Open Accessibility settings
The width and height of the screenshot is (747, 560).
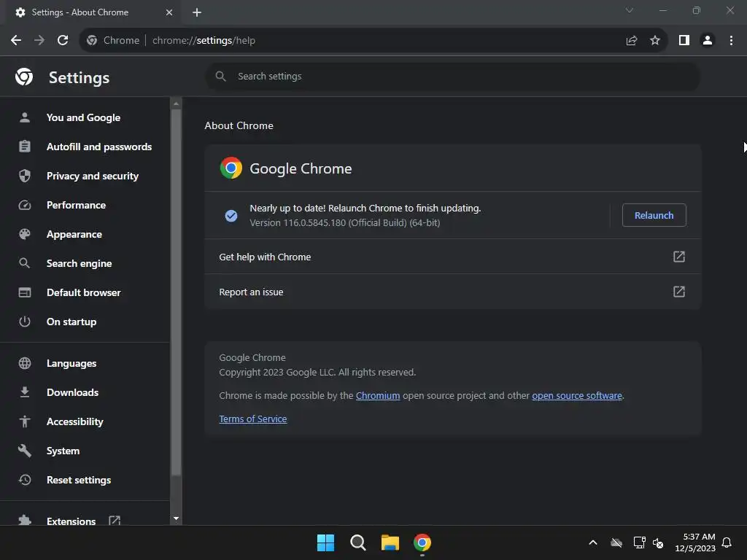[x=75, y=421]
